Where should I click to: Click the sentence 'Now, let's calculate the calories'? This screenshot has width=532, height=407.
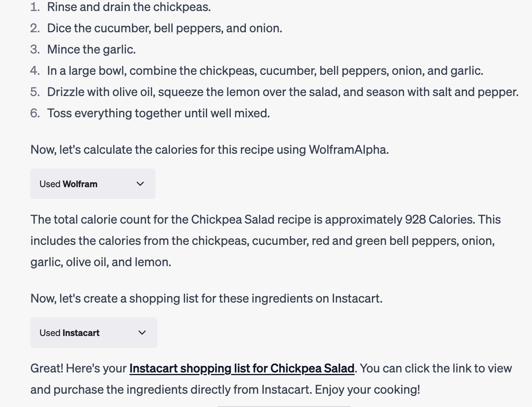209,150
